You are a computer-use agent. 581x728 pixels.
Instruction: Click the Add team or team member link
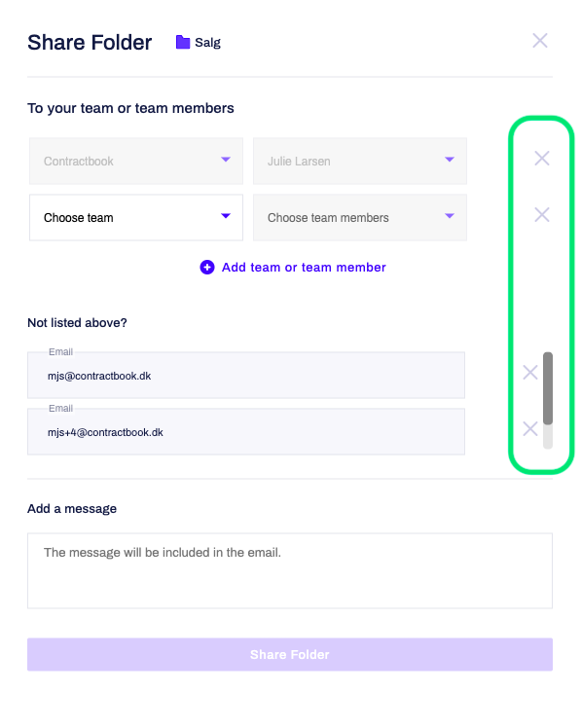point(304,268)
